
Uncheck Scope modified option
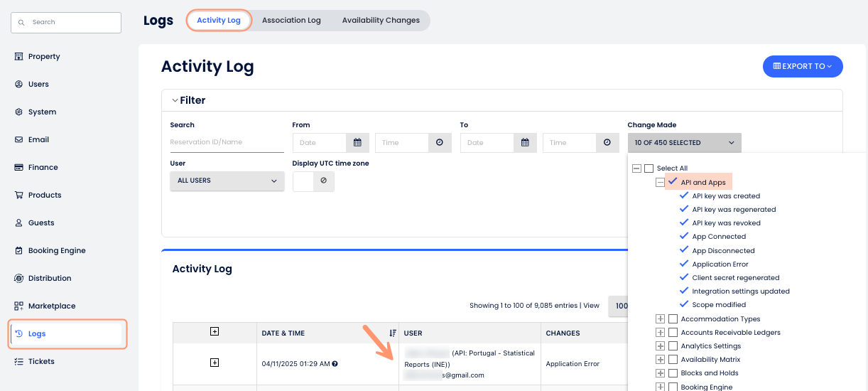click(685, 304)
